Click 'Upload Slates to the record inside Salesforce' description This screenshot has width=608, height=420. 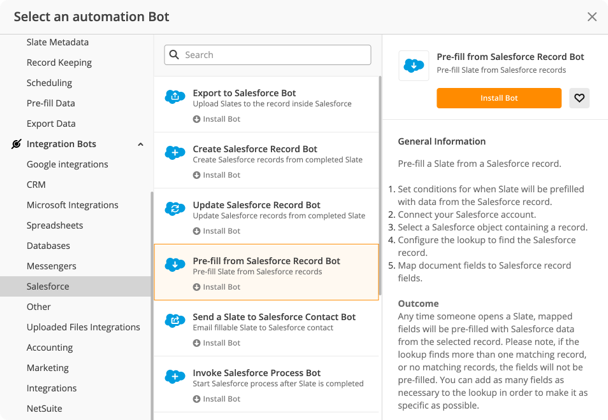click(x=272, y=104)
